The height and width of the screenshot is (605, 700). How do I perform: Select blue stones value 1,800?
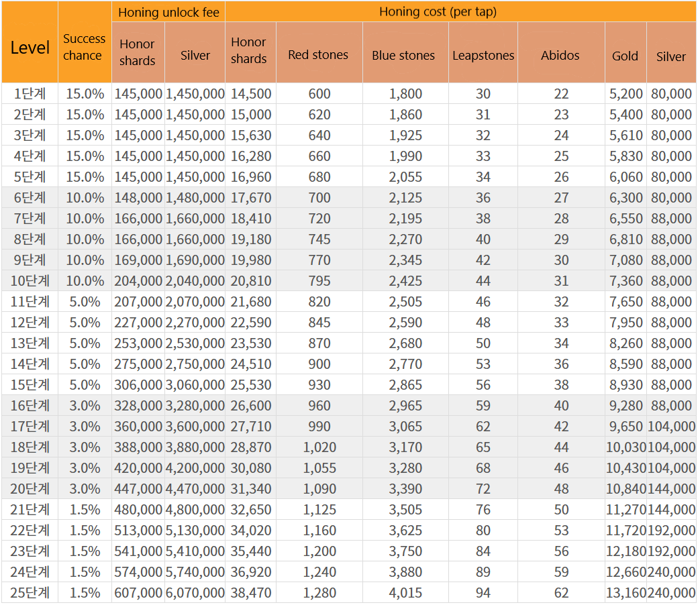click(x=405, y=94)
